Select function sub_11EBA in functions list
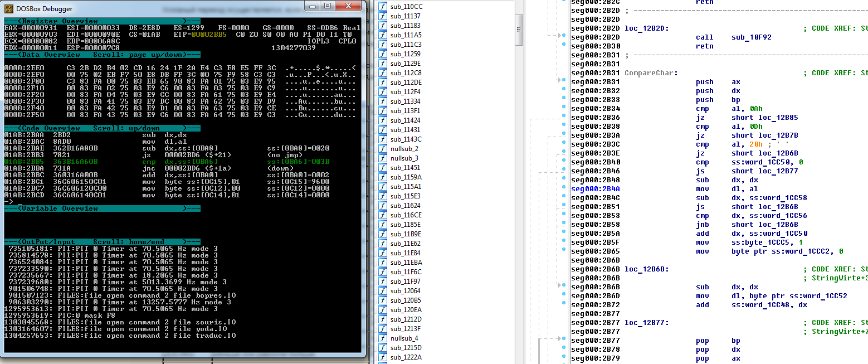This screenshot has width=868, height=364. tap(406, 262)
